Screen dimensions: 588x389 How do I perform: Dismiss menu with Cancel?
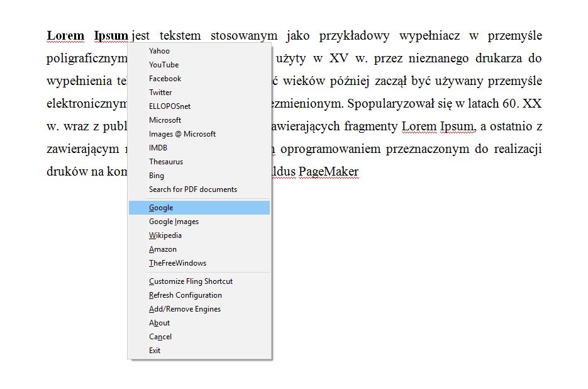coord(199,337)
